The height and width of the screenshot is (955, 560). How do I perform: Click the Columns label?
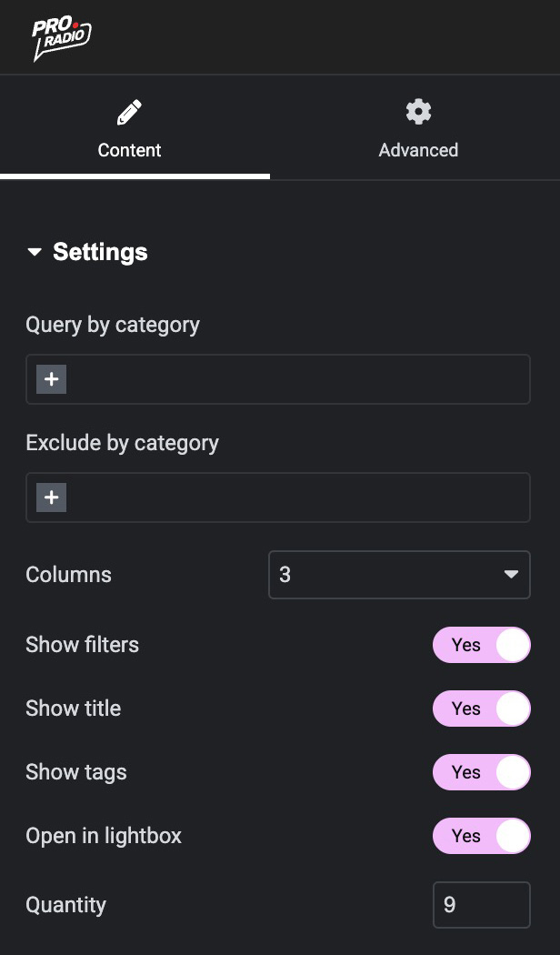(x=68, y=575)
